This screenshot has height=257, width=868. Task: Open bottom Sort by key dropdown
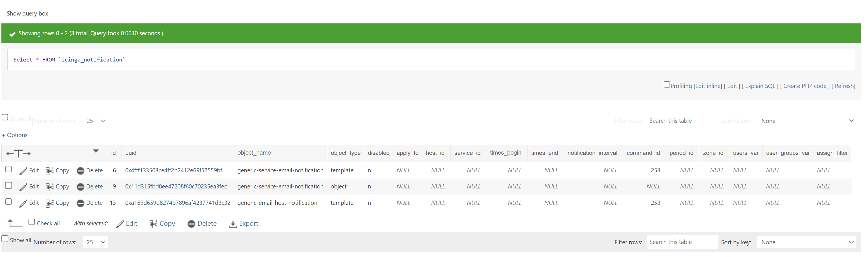(806, 243)
